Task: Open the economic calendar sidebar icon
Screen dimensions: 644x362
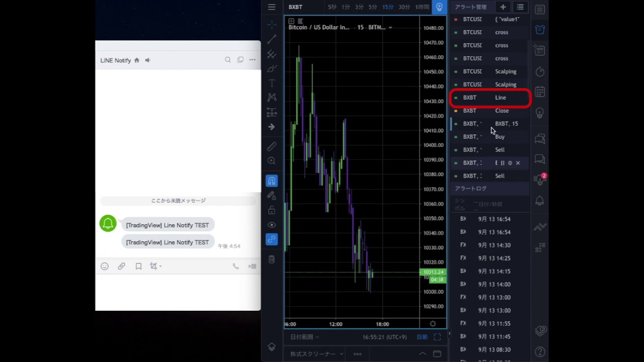Action: pyautogui.click(x=539, y=92)
